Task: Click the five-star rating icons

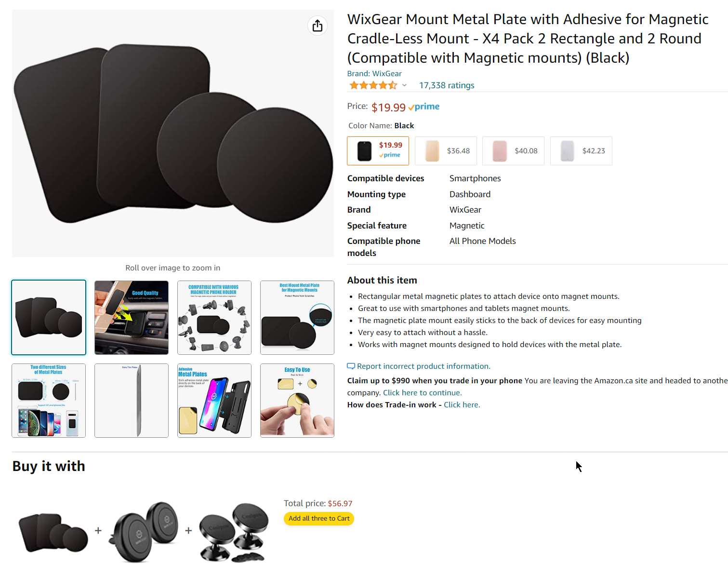Action: click(373, 85)
